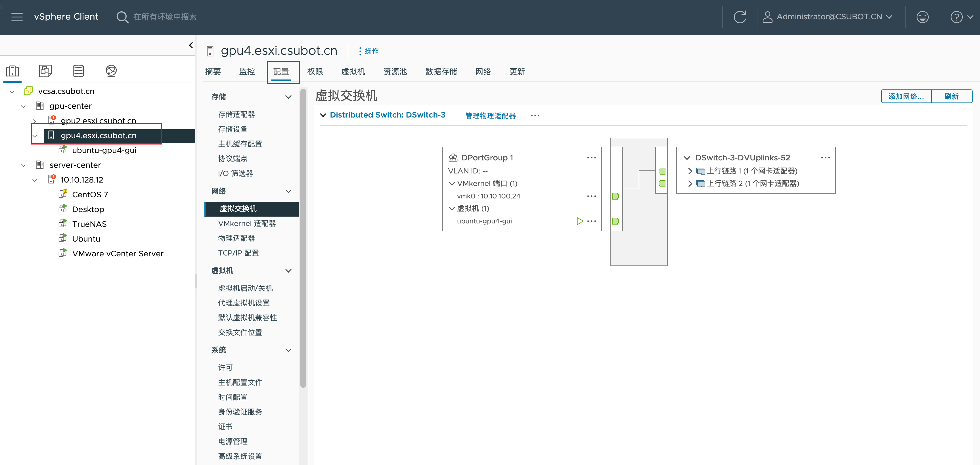Click the refresh icon in the top bar
The height and width of the screenshot is (465, 980).
point(740,17)
